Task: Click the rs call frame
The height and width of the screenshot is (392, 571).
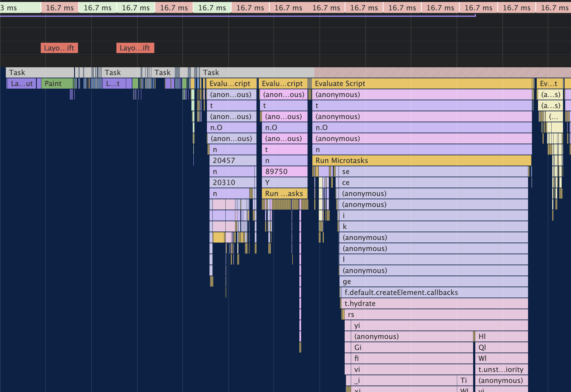Action: click(x=436, y=314)
